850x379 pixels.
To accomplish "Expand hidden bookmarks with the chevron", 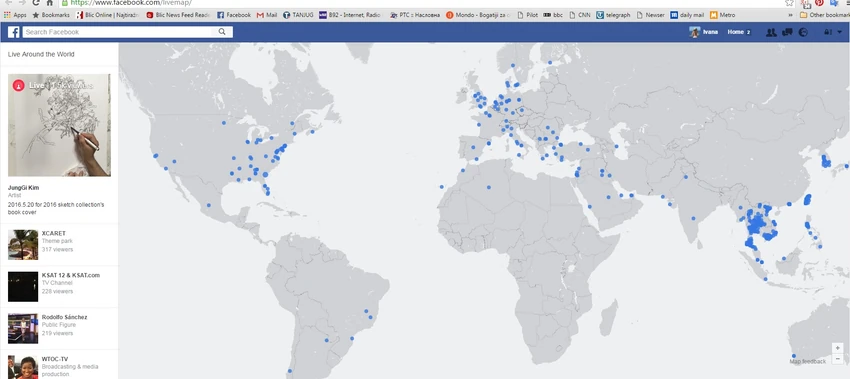I will 790,15.
